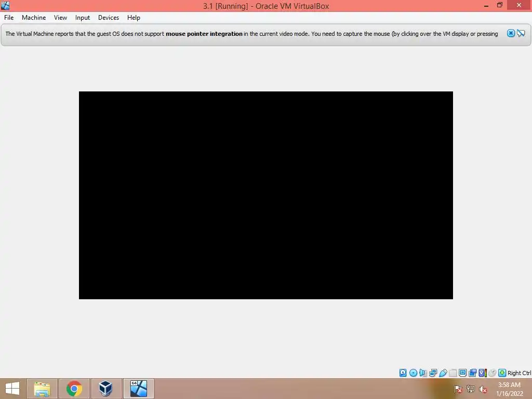The height and width of the screenshot is (399, 532).
Task: Open File Explorer from the taskbar
Action: pyautogui.click(x=42, y=389)
